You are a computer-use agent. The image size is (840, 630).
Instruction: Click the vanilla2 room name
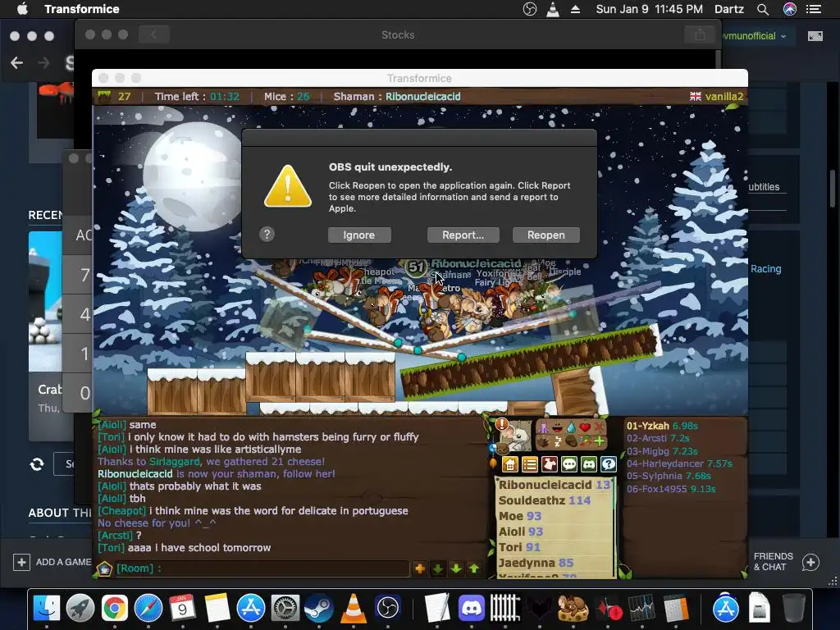724,97
